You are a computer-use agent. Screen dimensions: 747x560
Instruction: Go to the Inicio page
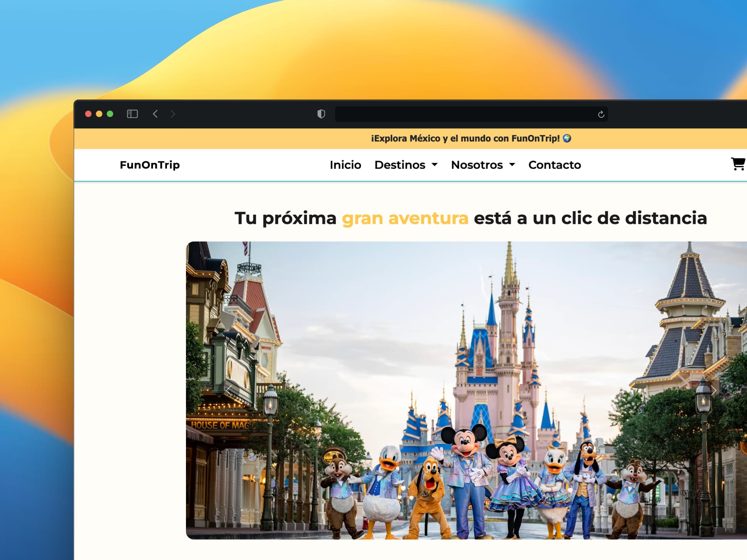(x=345, y=165)
